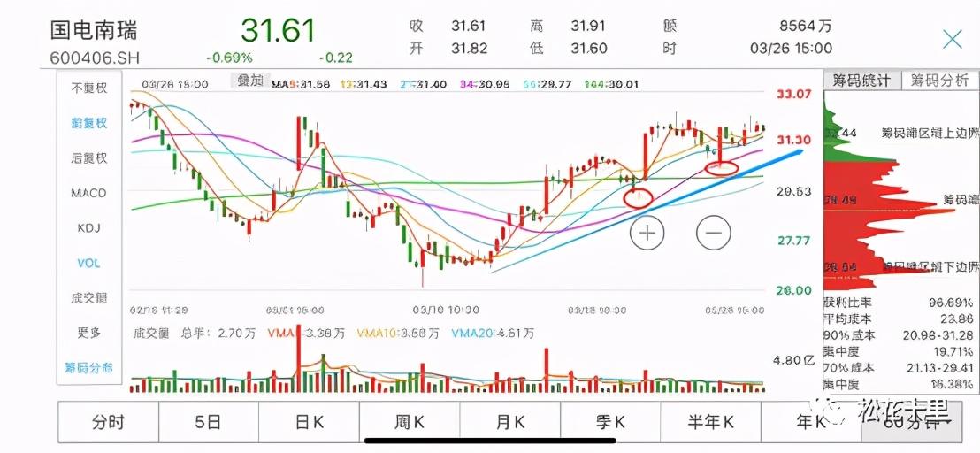Open 更多 indicators list

pos(89,333)
